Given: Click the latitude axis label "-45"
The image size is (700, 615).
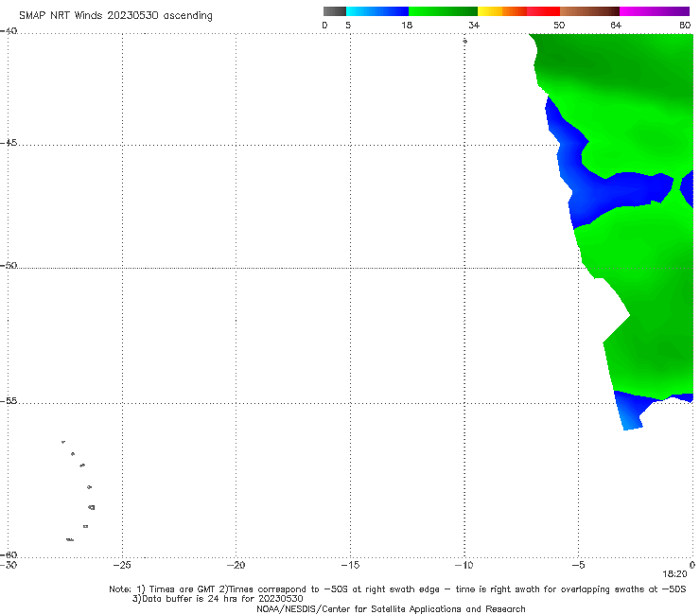Looking at the screenshot, I should [9, 143].
